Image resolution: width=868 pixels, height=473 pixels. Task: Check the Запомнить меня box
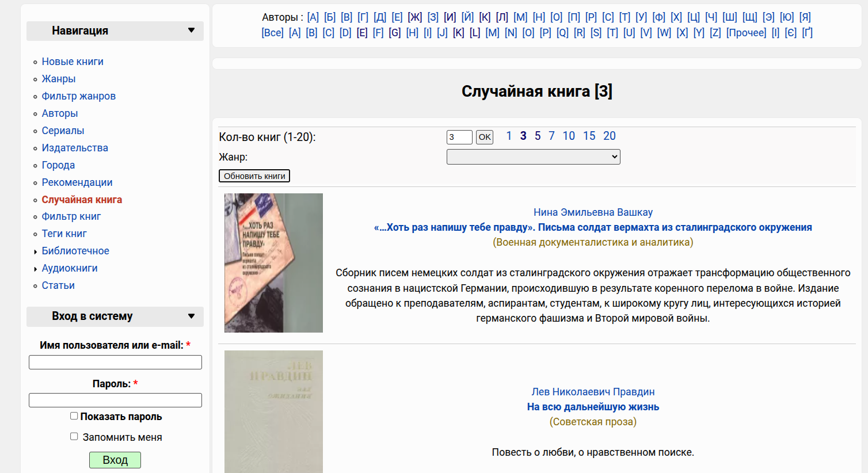click(74, 437)
